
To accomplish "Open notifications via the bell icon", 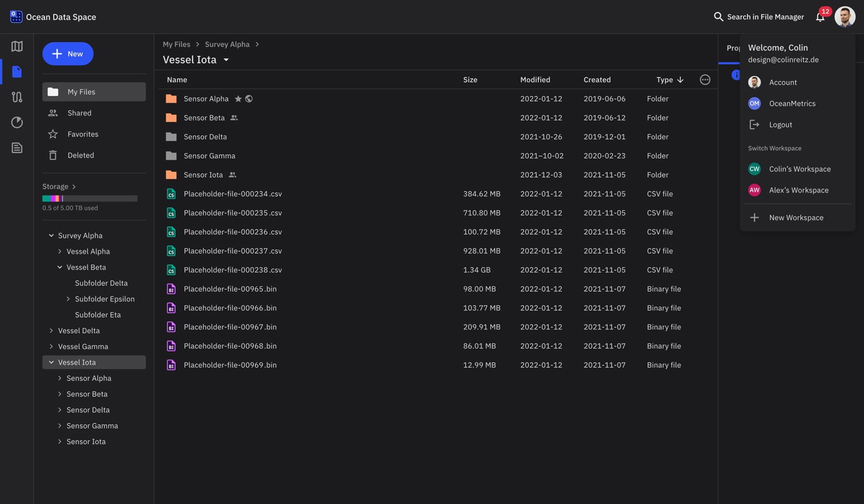I will [820, 17].
